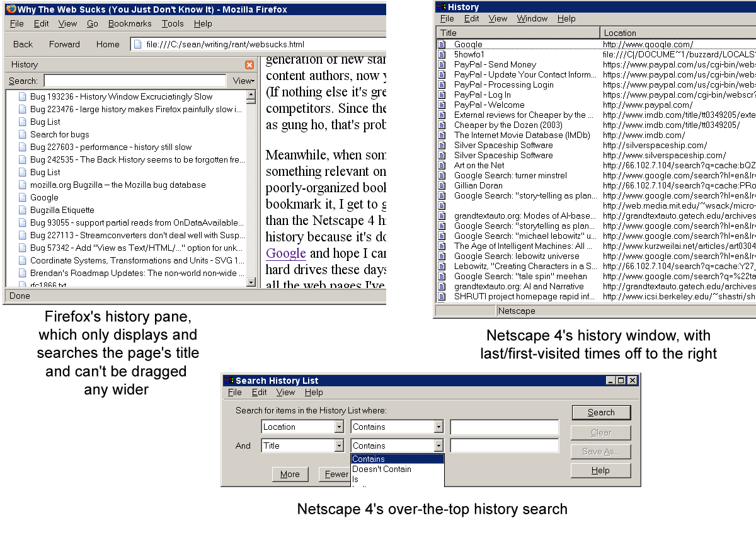This screenshot has height=535, width=756.
Task: Choose the Is option in dropdown list
Action: (x=397, y=479)
